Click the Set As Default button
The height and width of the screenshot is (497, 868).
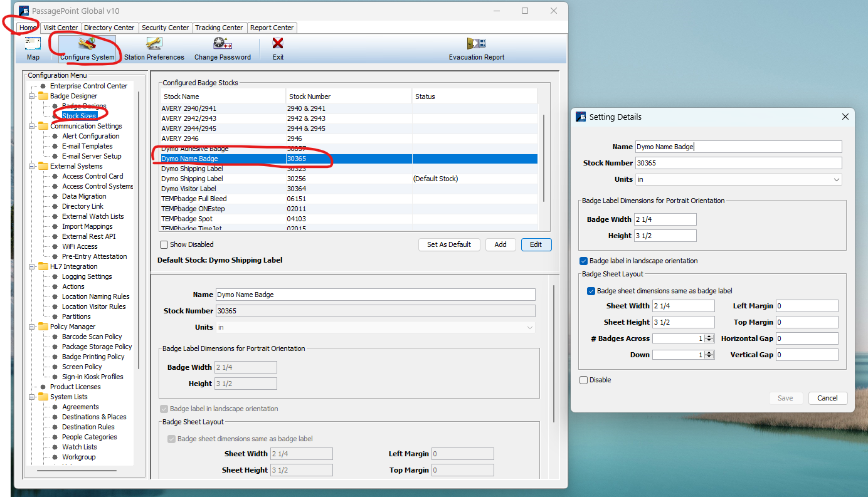click(x=449, y=244)
